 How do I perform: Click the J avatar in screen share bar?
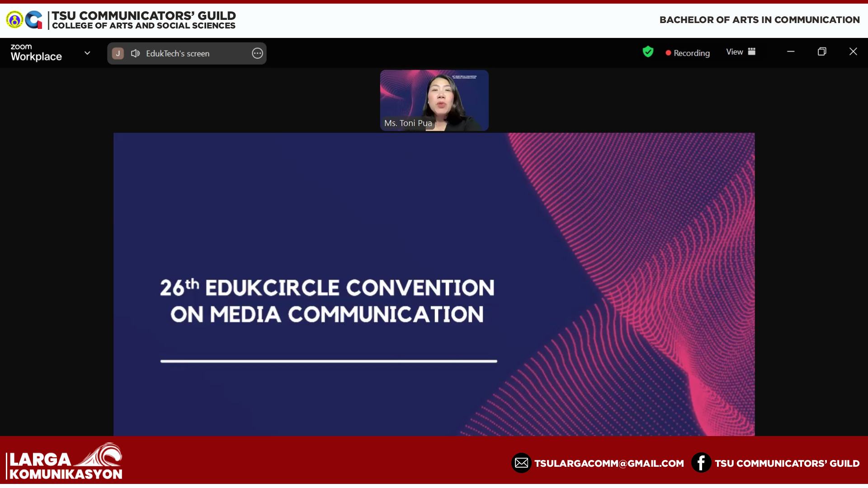tap(118, 53)
